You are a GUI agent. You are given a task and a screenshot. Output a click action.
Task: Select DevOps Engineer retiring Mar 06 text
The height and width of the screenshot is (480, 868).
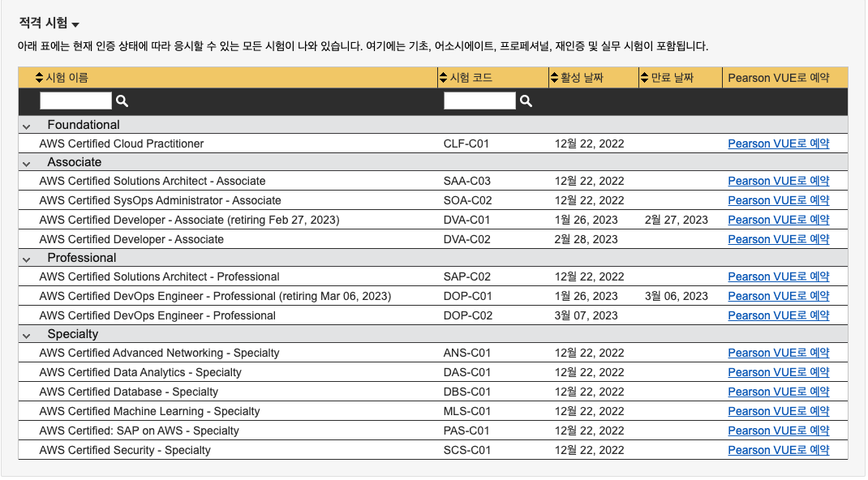(215, 297)
